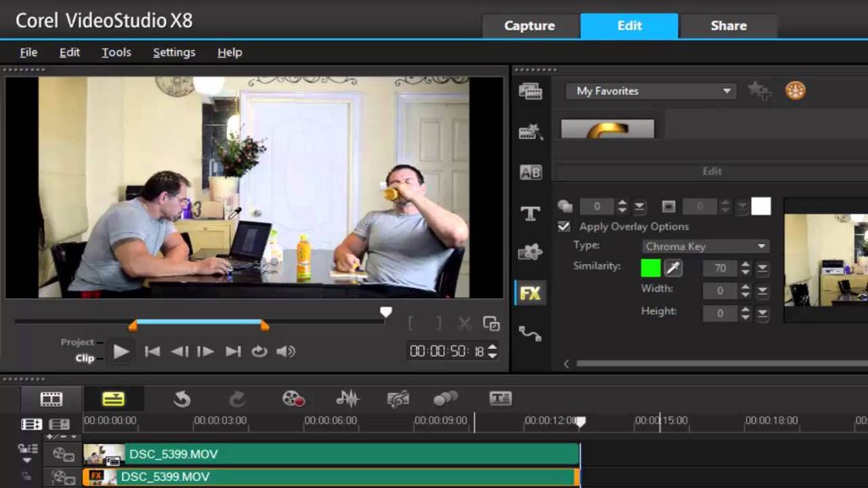Toggle repeat playback mode
Viewport: 868px width, 488px height.
tap(259, 350)
